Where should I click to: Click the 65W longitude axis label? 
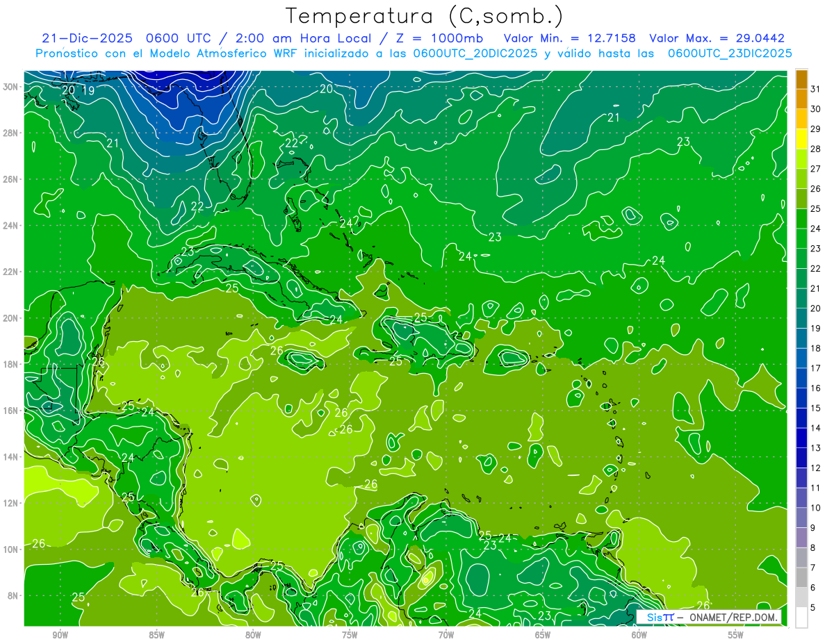point(543,635)
